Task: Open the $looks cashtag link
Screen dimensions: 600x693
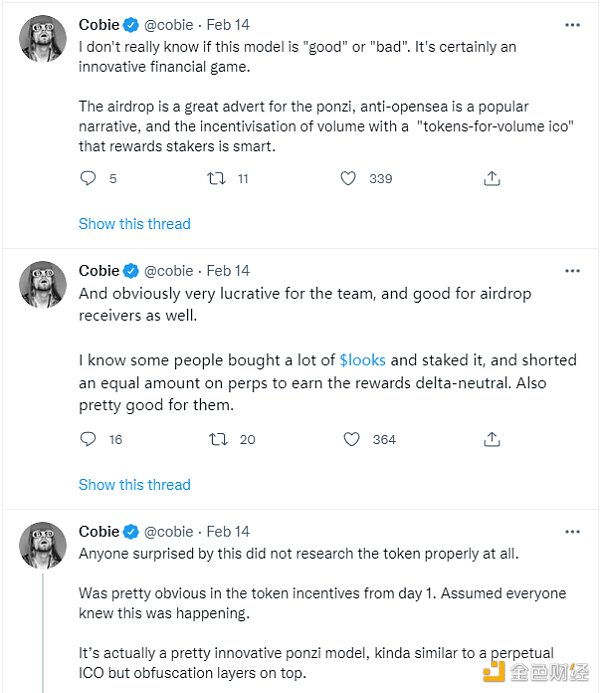Action: [x=362, y=360]
